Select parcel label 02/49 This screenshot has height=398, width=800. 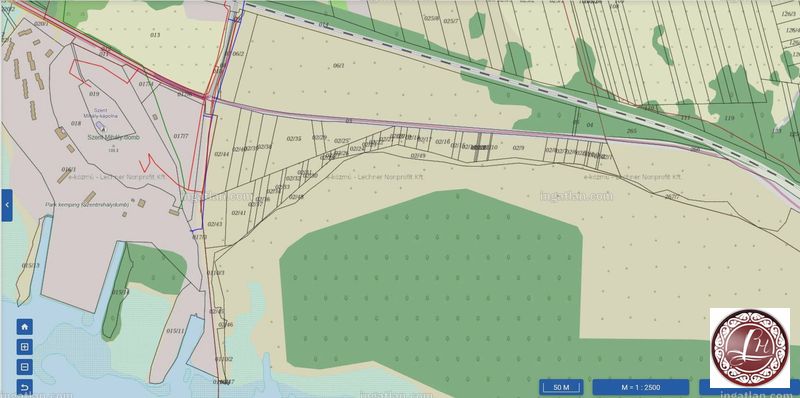(x=418, y=156)
